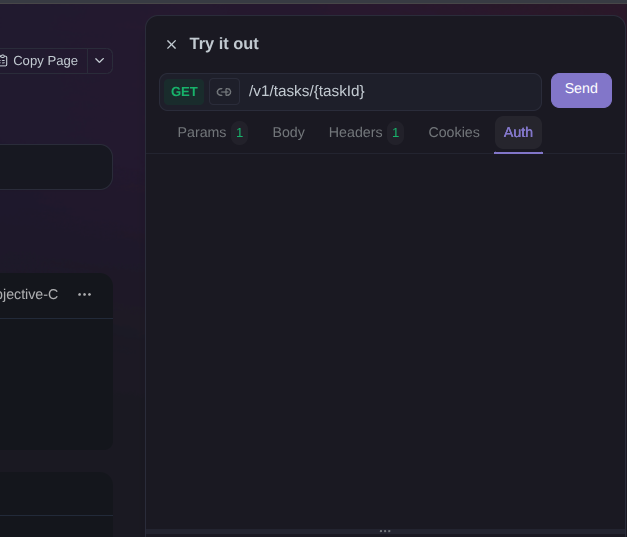Viewport: 627px width, 537px height.
Task: Switch to the Params tab
Action: (x=212, y=132)
